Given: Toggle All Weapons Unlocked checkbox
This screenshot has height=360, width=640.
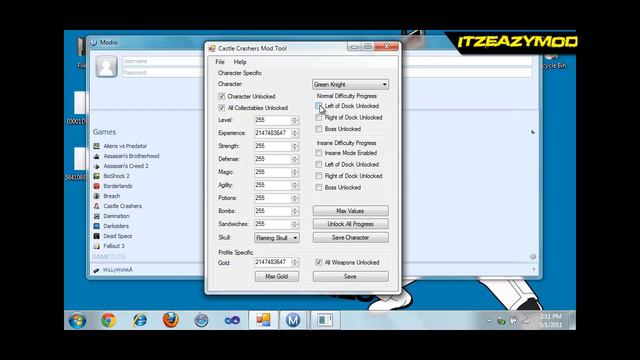Looking at the screenshot, I should [319, 262].
